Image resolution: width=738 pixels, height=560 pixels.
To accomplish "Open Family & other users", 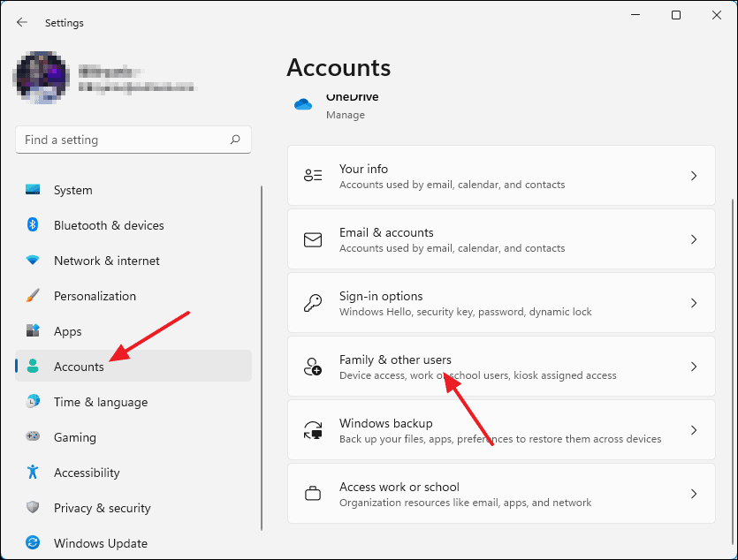I will point(501,366).
